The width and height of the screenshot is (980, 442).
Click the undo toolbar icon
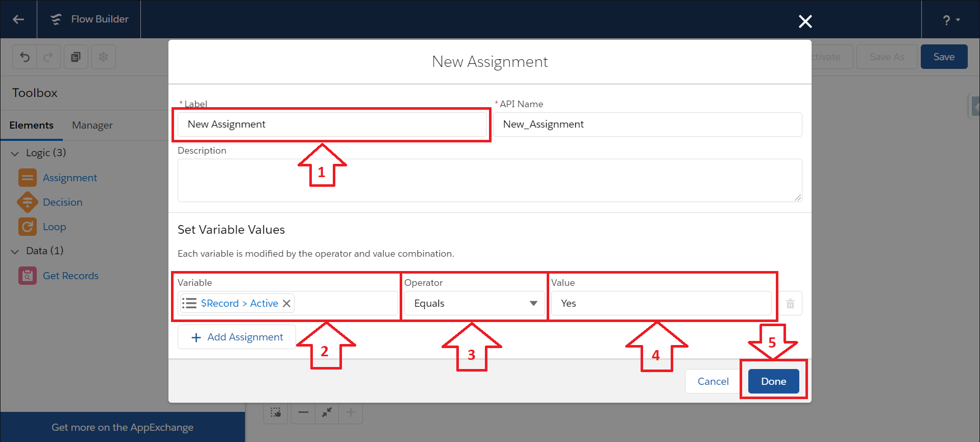(24, 57)
